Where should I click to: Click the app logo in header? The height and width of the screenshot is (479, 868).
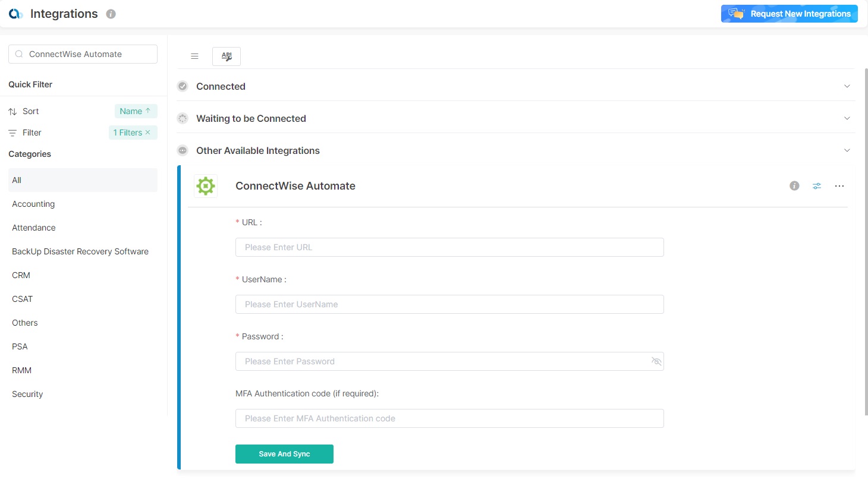16,14
